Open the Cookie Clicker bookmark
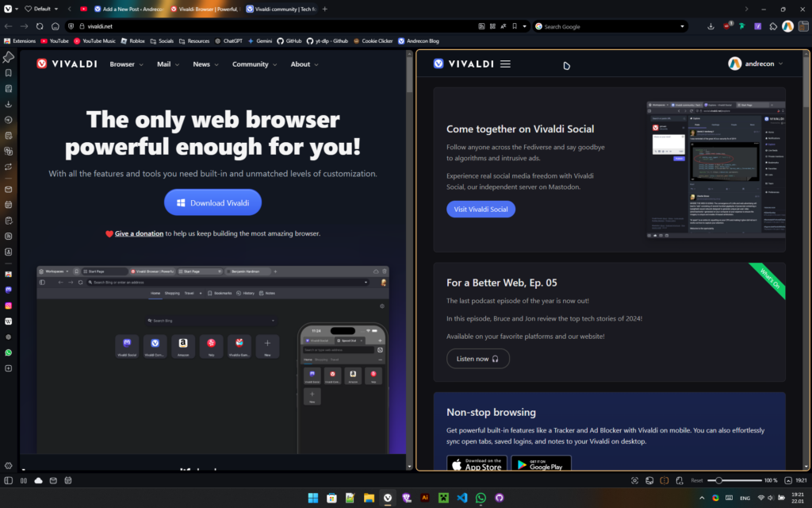812x508 pixels. pyautogui.click(x=373, y=41)
